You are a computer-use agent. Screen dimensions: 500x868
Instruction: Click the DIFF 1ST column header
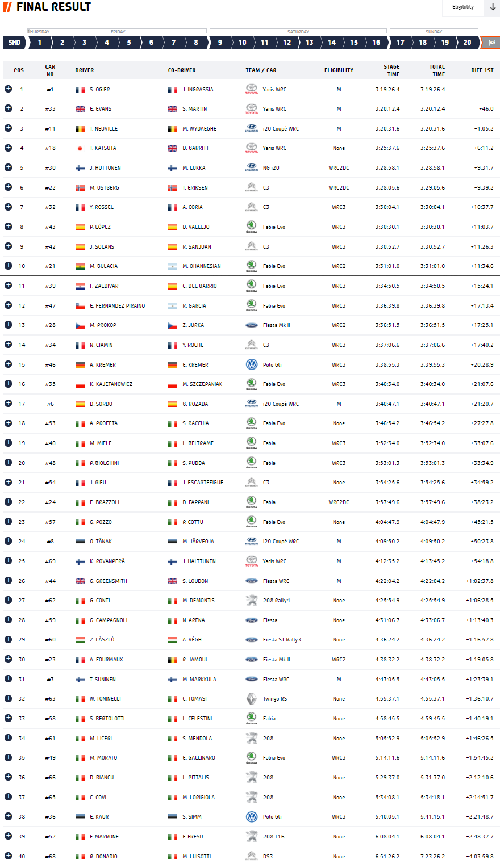point(482,70)
